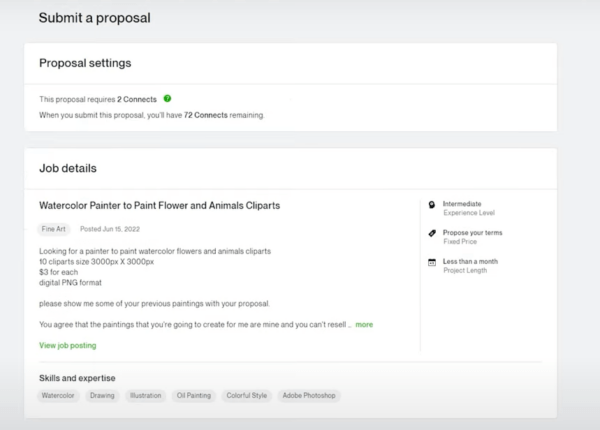Click the Colorful Style skill tag

pos(246,396)
